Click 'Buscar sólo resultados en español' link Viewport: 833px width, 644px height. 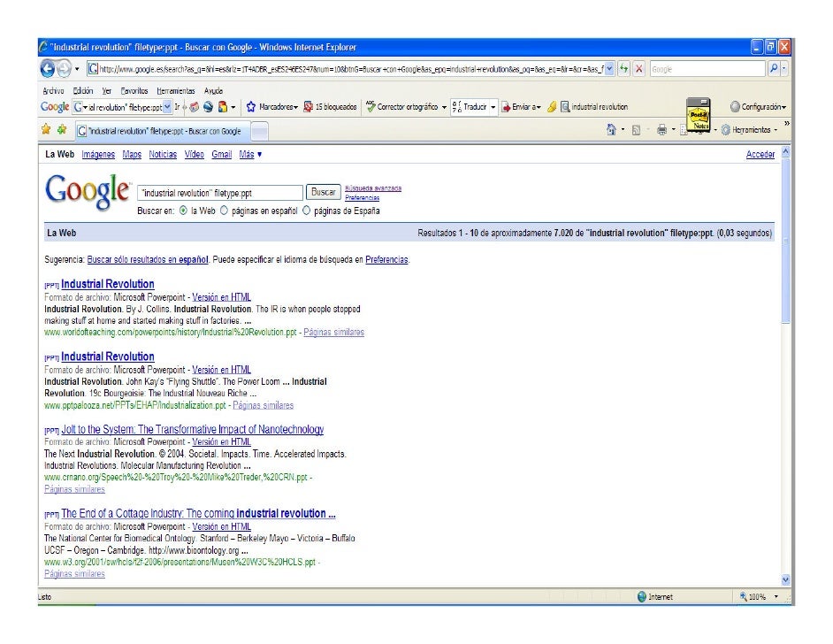pos(148,260)
